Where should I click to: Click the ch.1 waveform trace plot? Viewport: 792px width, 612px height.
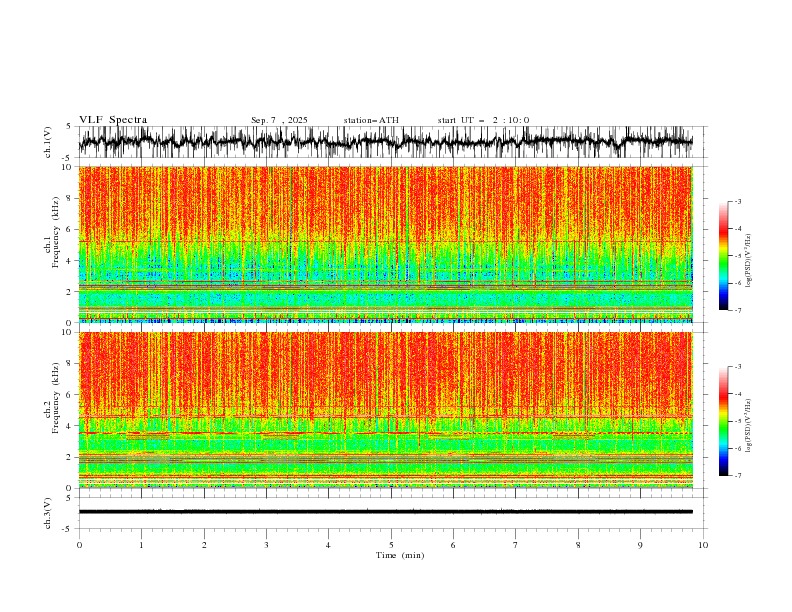tap(385, 142)
